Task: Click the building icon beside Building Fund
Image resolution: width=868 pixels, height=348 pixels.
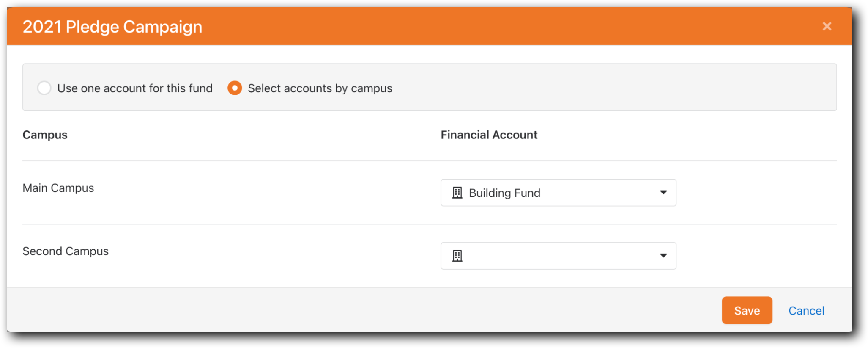Action: pyautogui.click(x=457, y=193)
